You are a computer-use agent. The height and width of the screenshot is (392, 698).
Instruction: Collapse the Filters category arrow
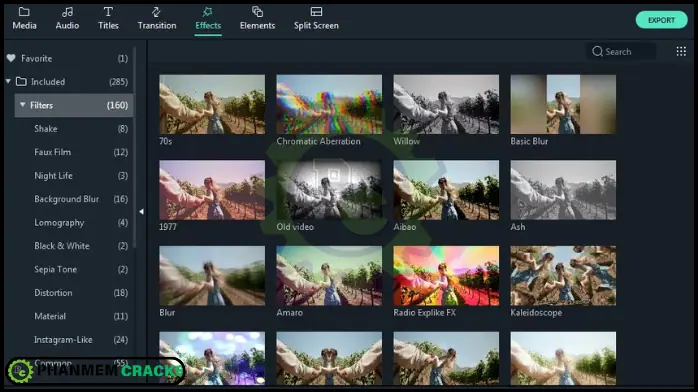click(23, 105)
